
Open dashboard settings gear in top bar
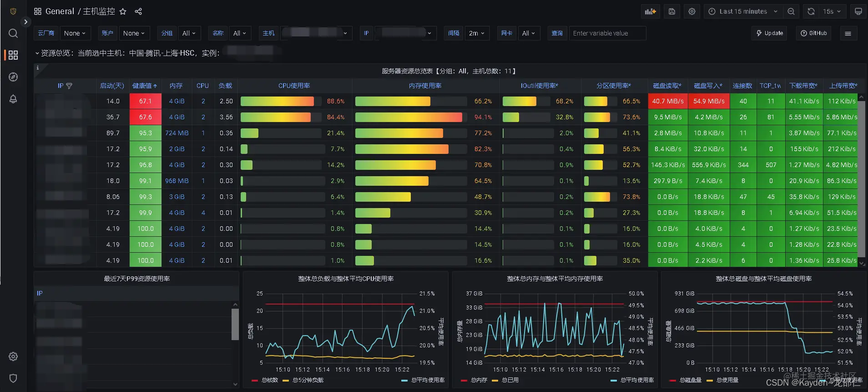point(692,11)
